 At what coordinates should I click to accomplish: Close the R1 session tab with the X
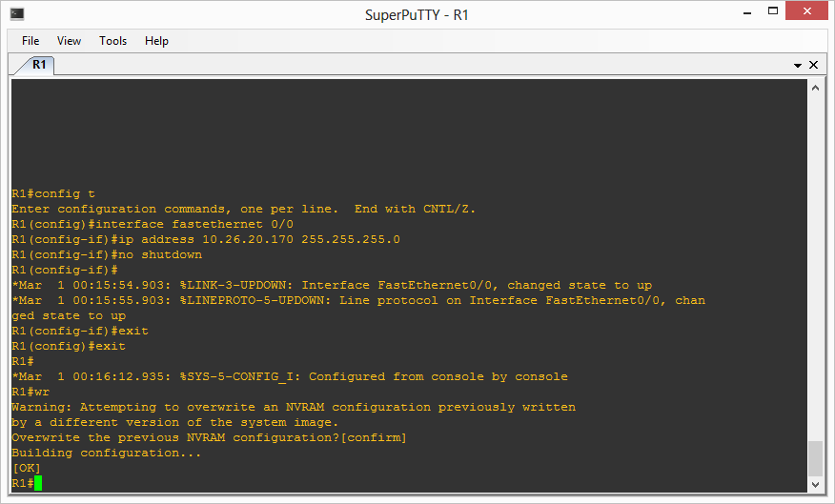813,65
